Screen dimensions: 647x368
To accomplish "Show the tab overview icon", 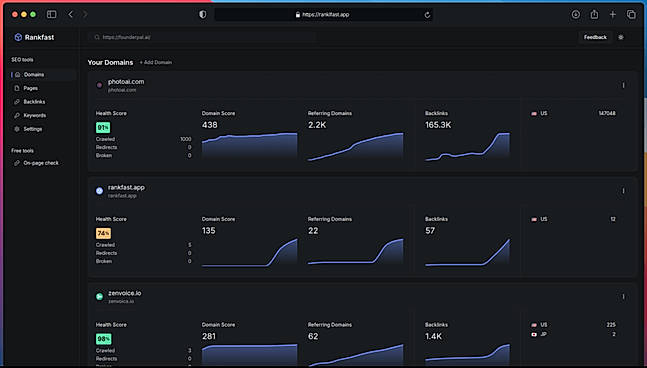I will [x=631, y=14].
